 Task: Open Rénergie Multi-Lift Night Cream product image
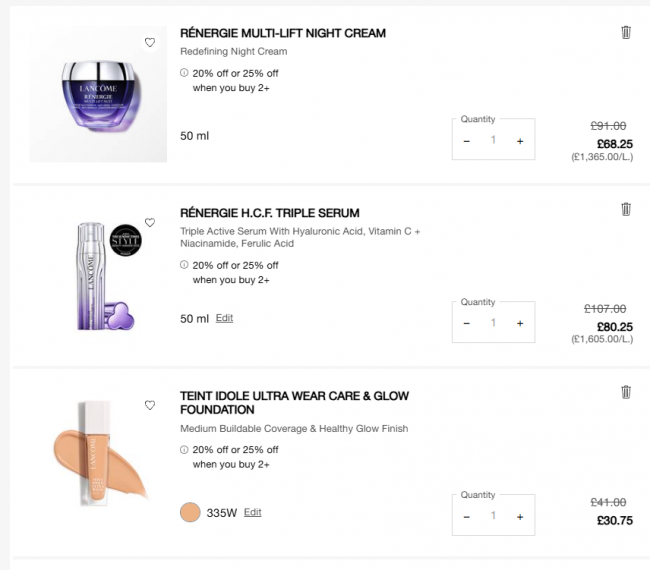click(98, 94)
